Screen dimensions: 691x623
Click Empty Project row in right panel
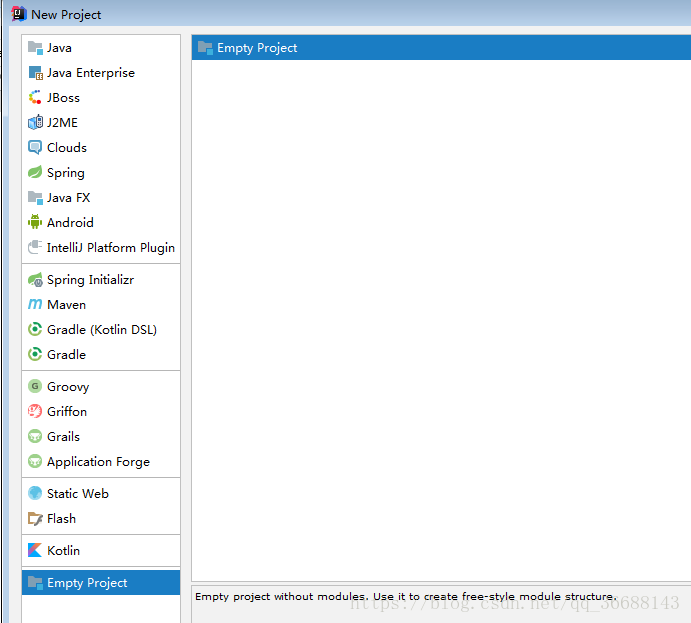click(x=441, y=48)
